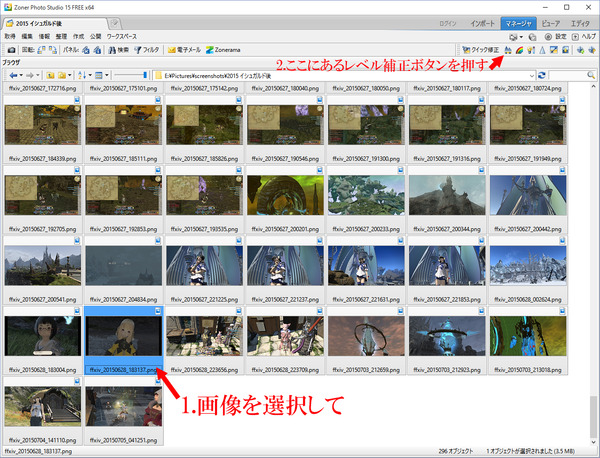600x458 pixels.
Task: Open 設定 settings button
Action: [556, 37]
